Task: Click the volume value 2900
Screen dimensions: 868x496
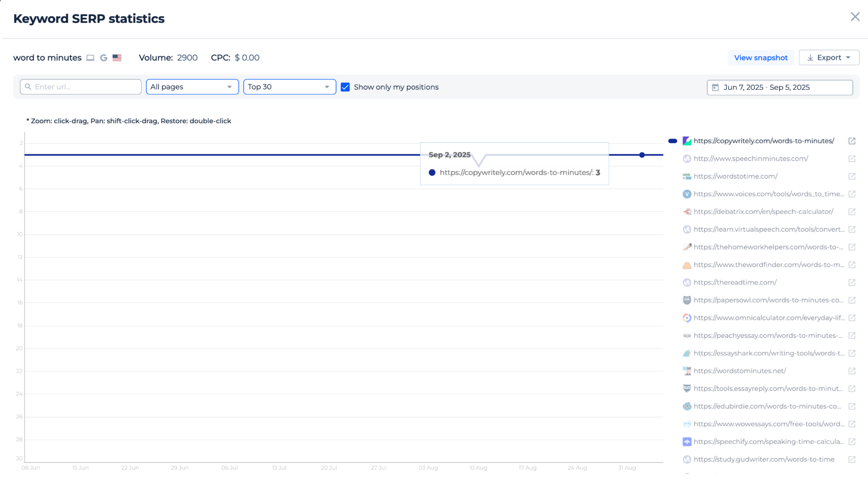Action: tap(187, 58)
